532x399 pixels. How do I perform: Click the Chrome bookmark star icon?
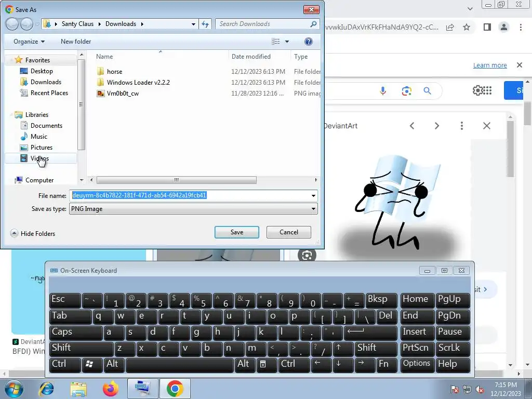[467, 27]
